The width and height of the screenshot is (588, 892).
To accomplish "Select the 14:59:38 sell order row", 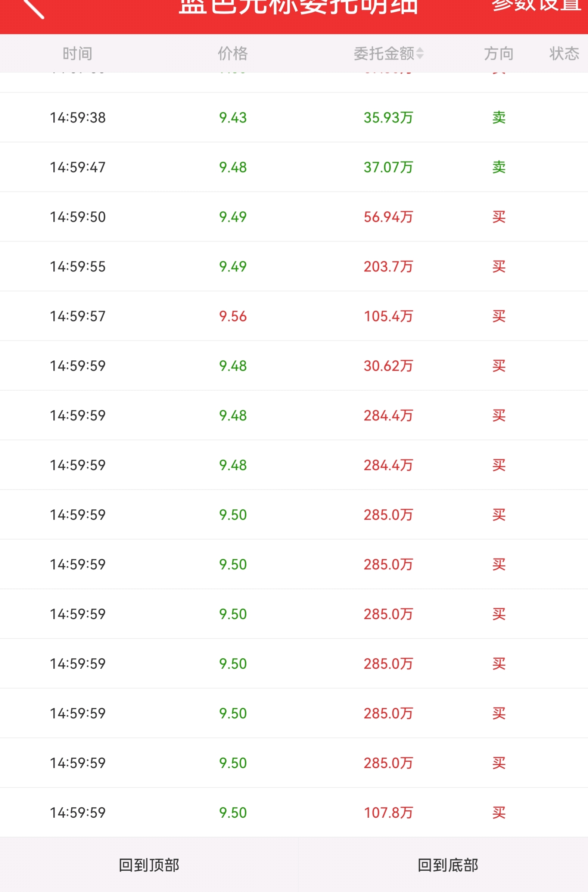I will tap(294, 118).
